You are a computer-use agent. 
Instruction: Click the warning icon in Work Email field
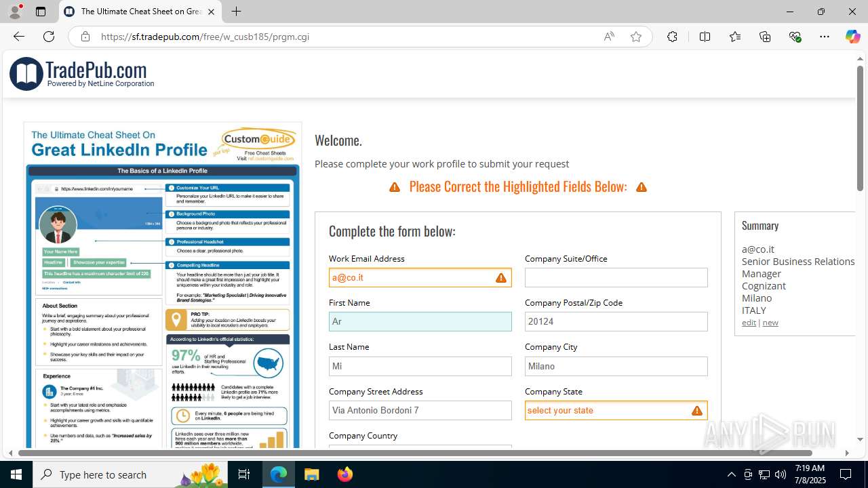coord(500,277)
